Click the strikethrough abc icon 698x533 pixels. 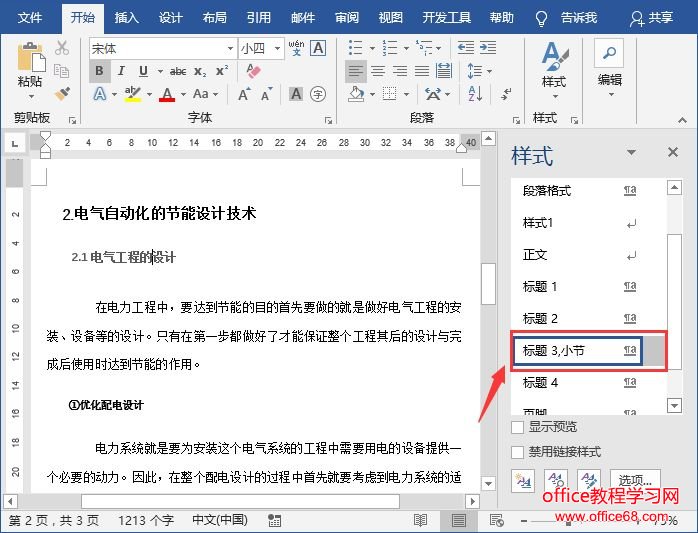[178, 71]
